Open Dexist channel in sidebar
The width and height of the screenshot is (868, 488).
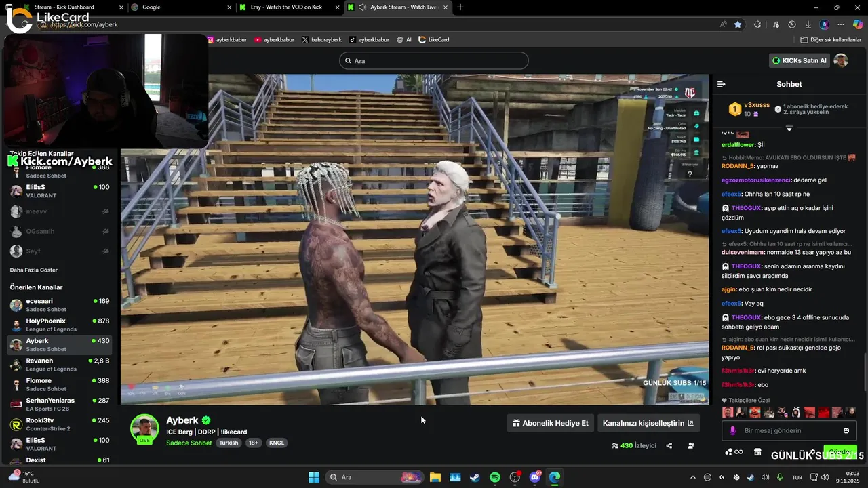pyautogui.click(x=60, y=460)
